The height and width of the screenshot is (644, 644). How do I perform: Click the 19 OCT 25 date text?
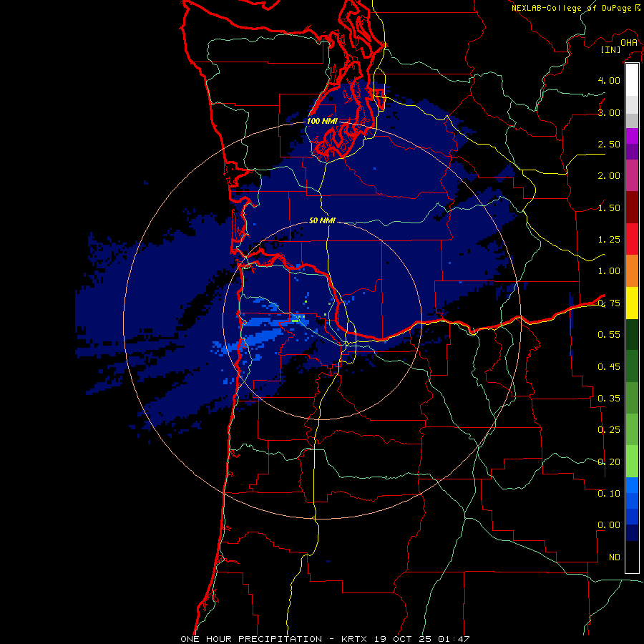point(403,639)
